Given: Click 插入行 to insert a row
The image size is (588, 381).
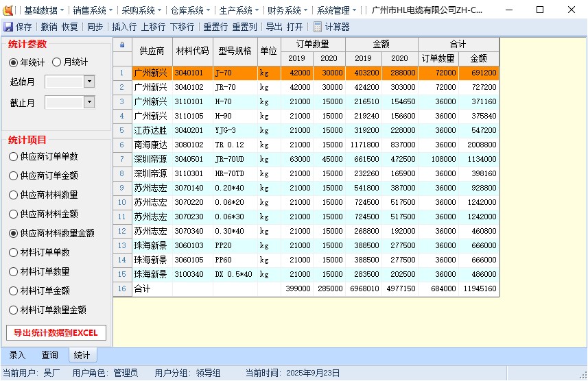Looking at the screenshot, I should click(124, 27).
